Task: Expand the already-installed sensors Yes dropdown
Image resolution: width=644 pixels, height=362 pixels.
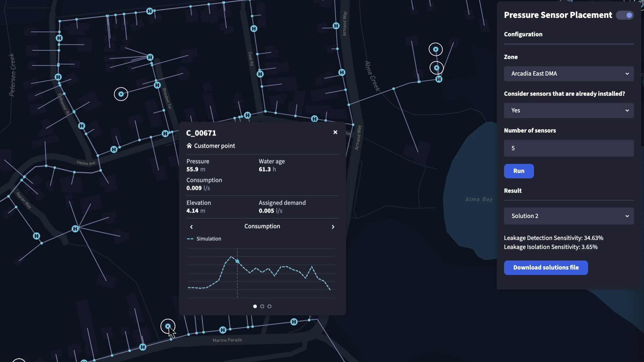Action: [x=569, y=111]
